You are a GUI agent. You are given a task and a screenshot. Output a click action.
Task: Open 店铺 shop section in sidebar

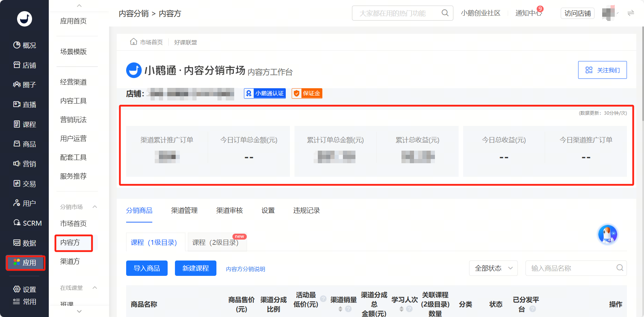tap(24, 65)
